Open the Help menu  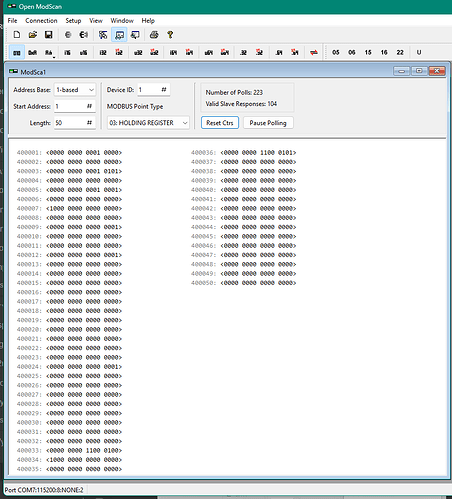(148, 21)
